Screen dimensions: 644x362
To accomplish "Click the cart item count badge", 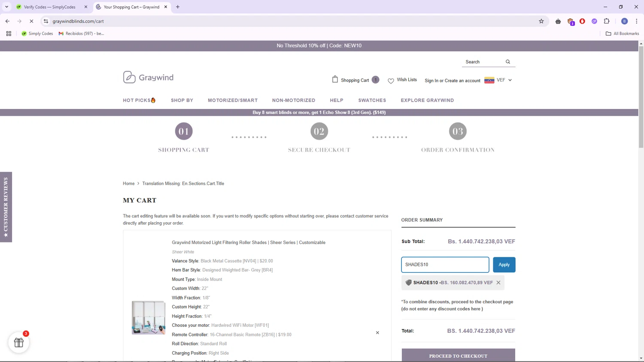I will (x=376, y=80).
